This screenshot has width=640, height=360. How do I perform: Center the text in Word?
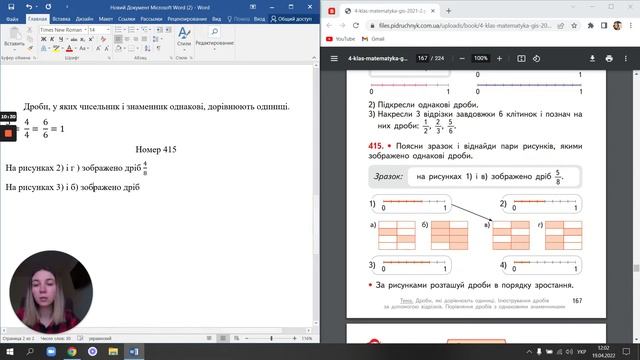point(127,39)
